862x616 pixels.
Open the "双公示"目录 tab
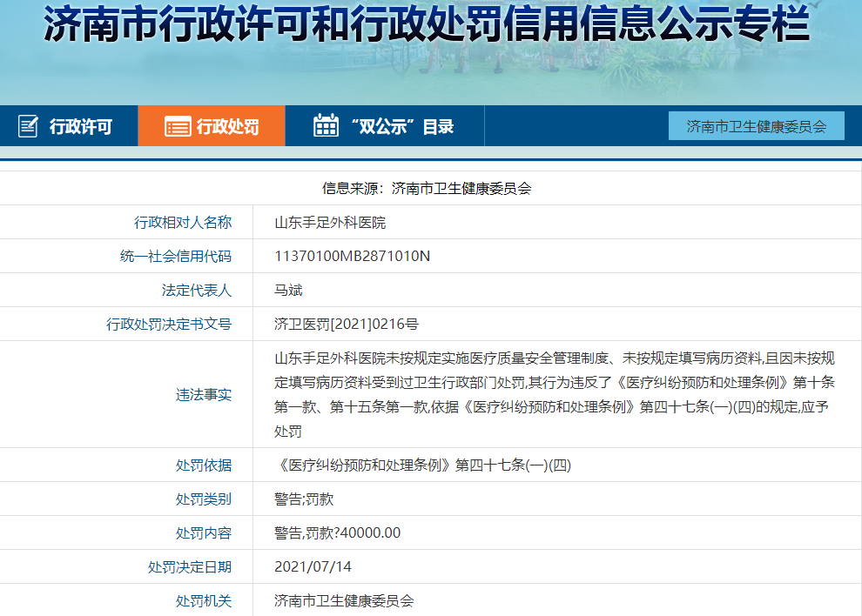(x=385, y=126)
